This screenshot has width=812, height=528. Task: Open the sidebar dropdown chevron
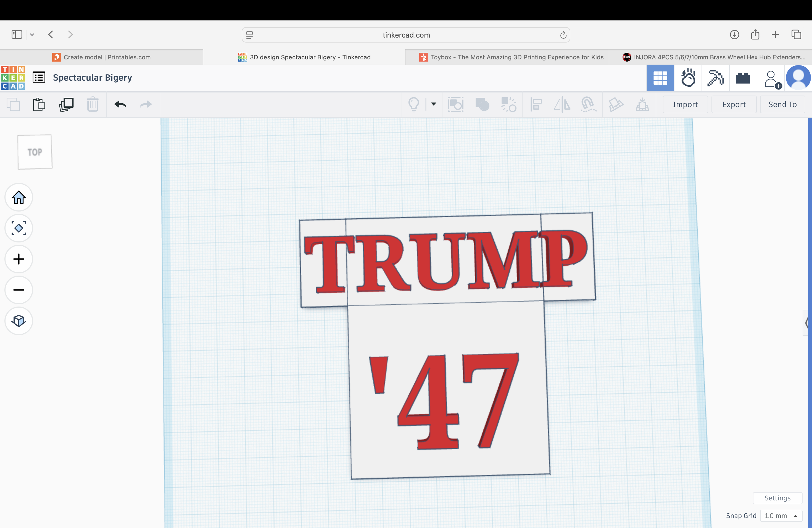[32, 35]
